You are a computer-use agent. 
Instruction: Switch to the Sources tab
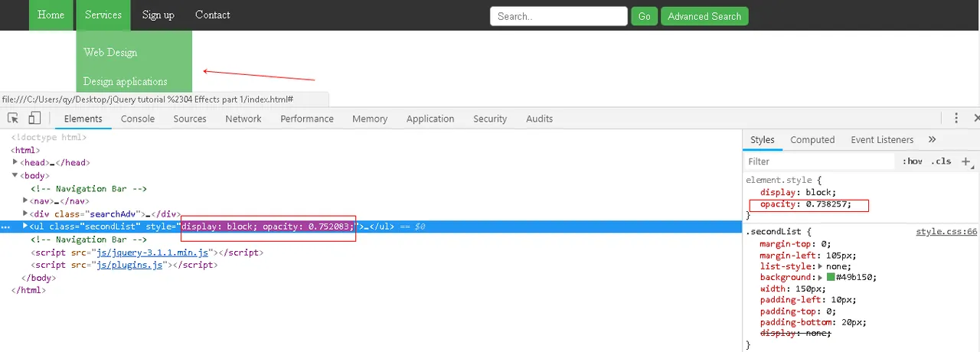(x=190, y=119)
